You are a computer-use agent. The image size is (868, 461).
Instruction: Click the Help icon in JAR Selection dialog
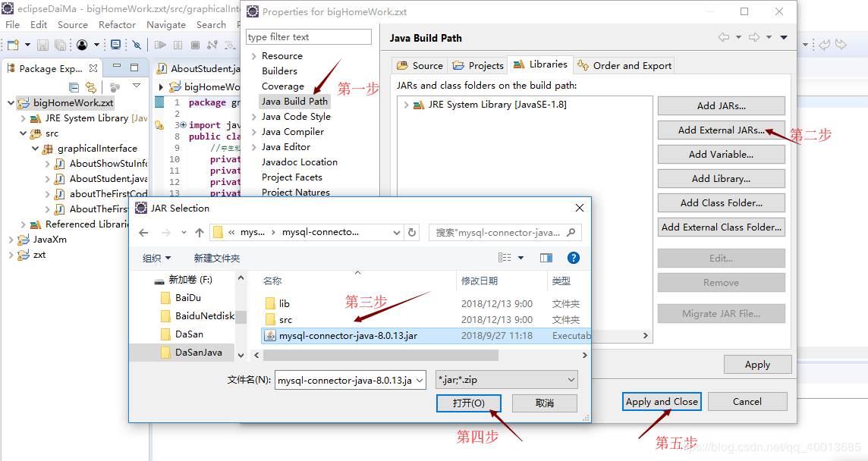[574, 257]
